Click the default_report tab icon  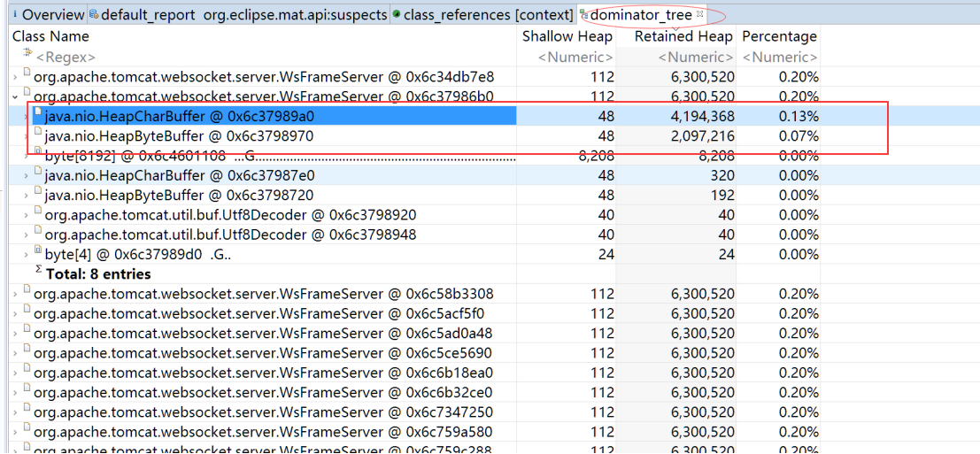[x=94, y=15]
